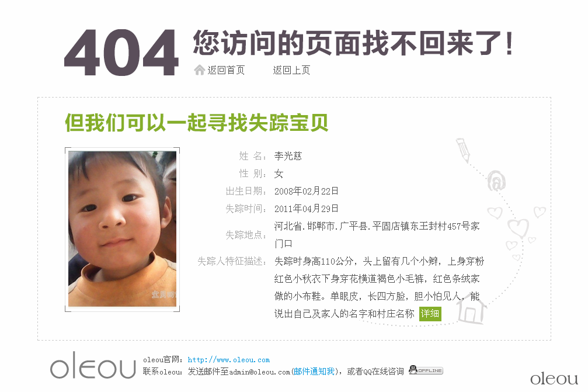Image resolution: width=588 pixels, height=392 pixels.
Task: Open the green 详细 details button
Action: tap(430, 314)
